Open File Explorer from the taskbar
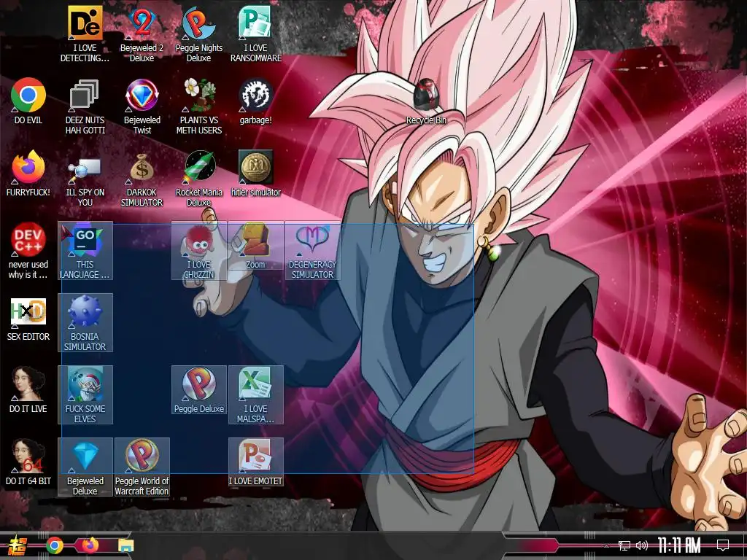 (x=125, y=545)
